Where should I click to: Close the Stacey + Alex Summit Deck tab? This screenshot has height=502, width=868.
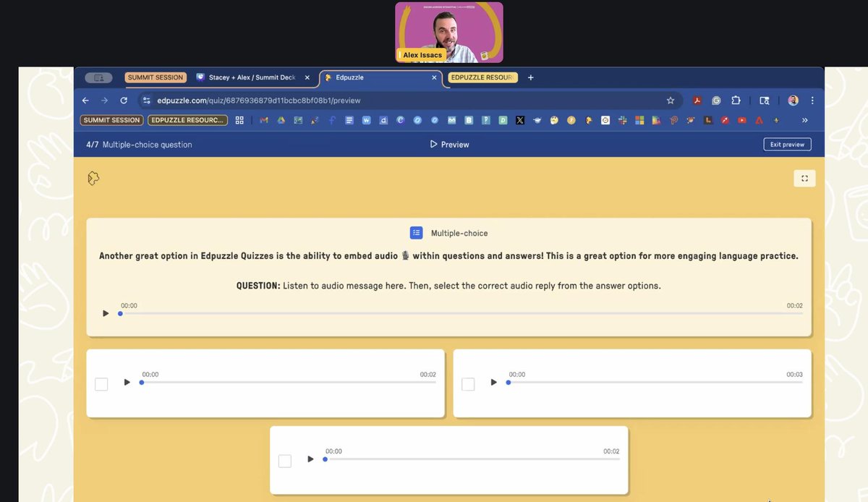click(x=307, y=77)
